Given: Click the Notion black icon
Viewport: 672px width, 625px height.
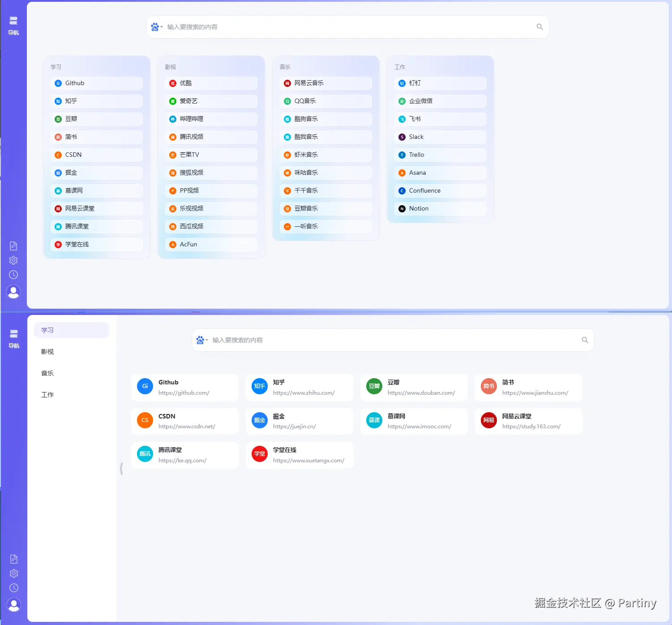Looking at the screenshot, I should coord(402,209).
